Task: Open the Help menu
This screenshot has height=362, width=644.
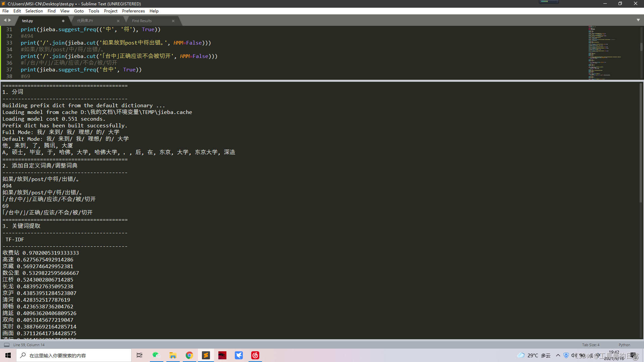Action: point(154,11)
